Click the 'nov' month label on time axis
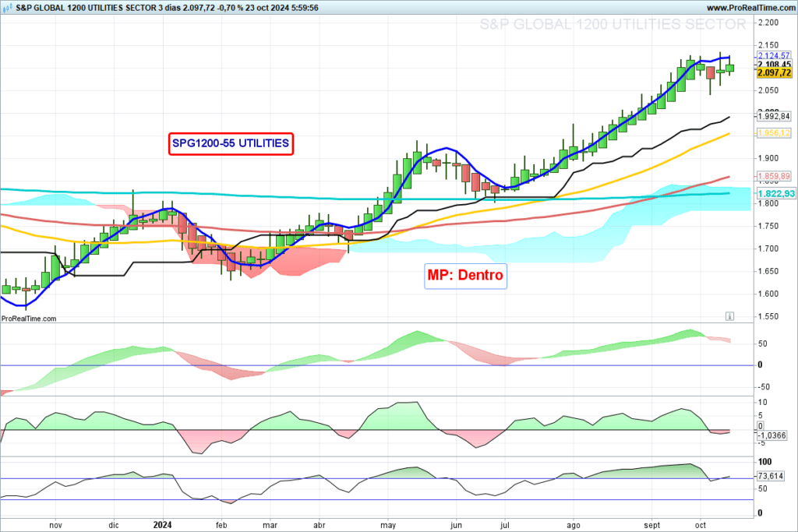 pyautogui.click(x=55, y=525)
